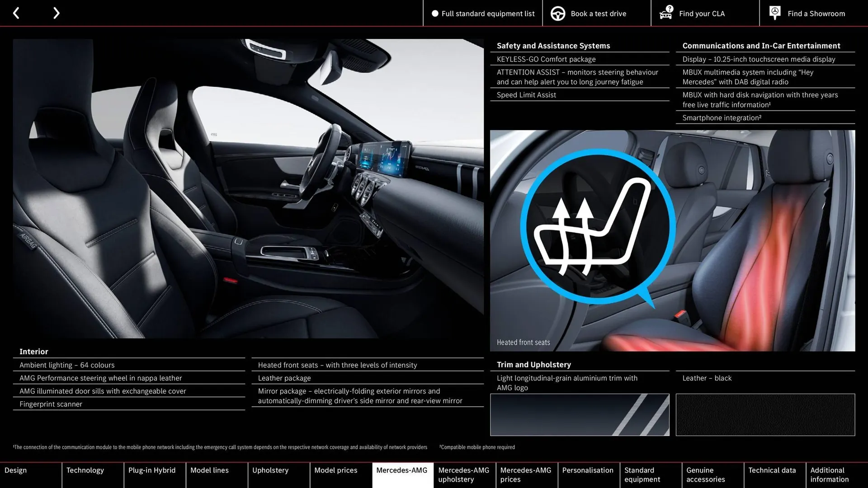Click the bullet icon beside equipment list
This screenshot has width=868, height=488.
(434, 14)
